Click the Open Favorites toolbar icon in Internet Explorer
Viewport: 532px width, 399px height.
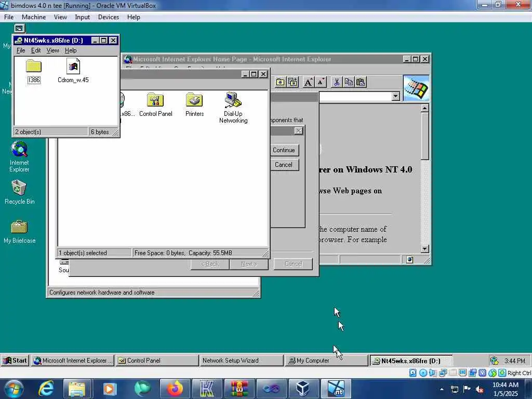[280, 82]
